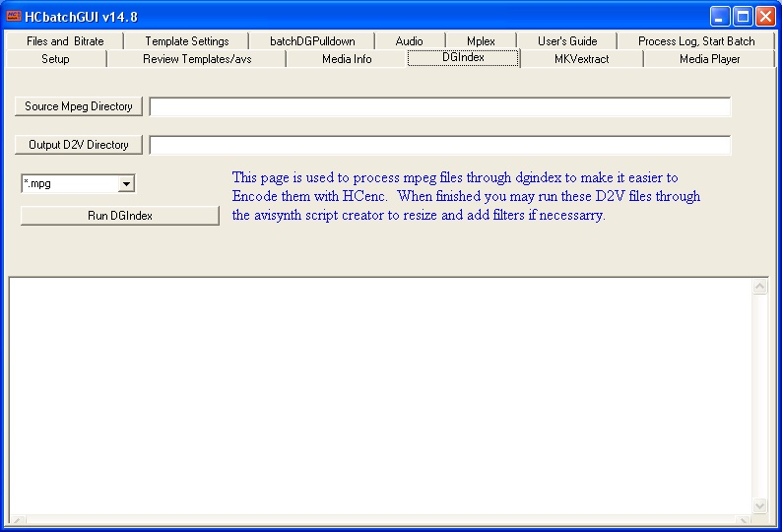
Task: Focus the Source Mpeg Directory path field
Action: [440, 106]
